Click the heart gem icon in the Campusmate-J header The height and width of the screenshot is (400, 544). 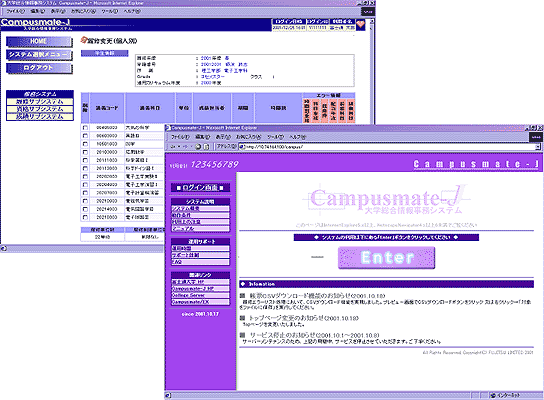click(361, 24)
